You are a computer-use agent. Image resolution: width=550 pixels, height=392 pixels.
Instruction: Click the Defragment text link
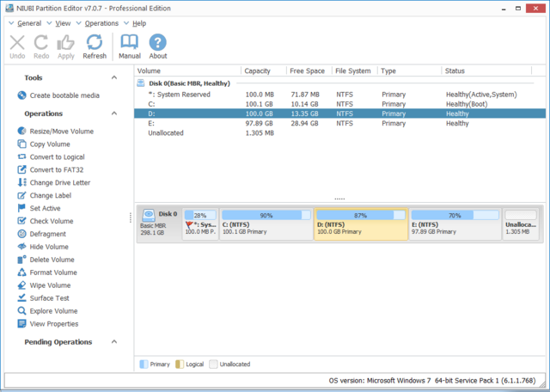coord(48,234)
